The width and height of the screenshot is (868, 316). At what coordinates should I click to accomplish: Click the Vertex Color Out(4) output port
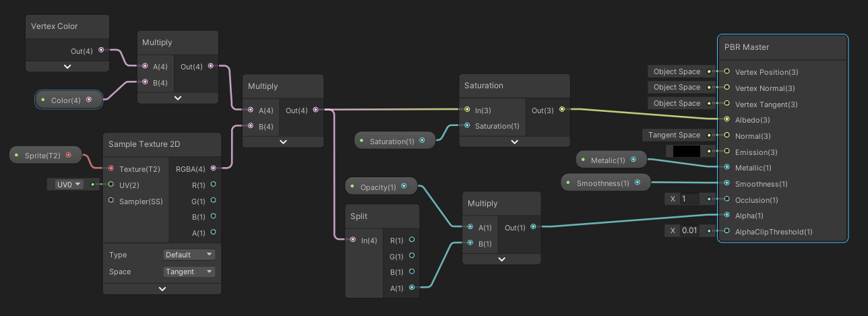(101, 50)
